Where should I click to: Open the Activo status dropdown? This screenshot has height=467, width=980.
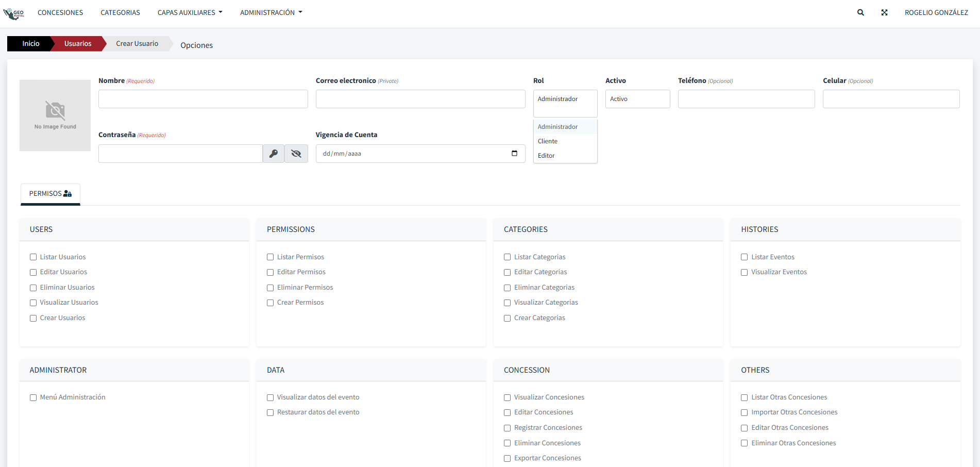click(637, 99)
